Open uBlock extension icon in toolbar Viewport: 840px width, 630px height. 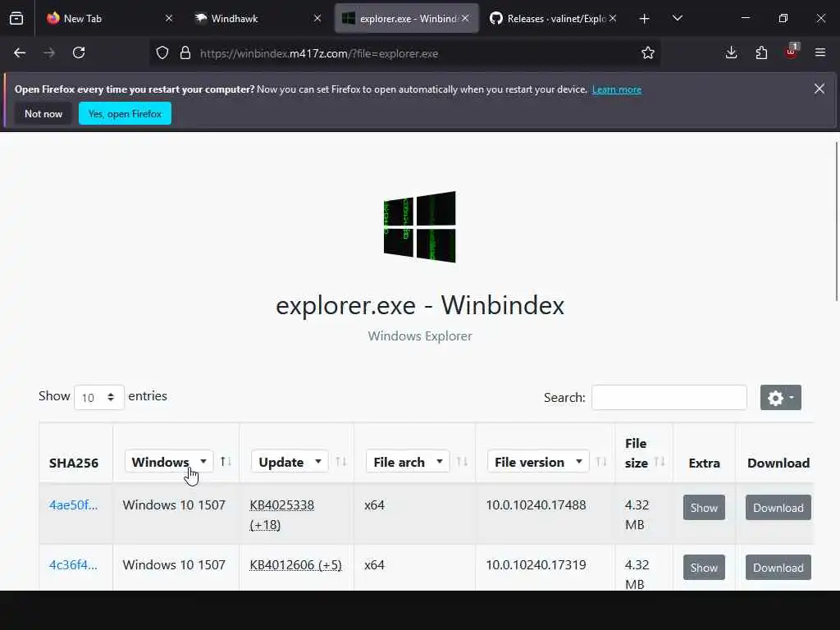(792, 52)
